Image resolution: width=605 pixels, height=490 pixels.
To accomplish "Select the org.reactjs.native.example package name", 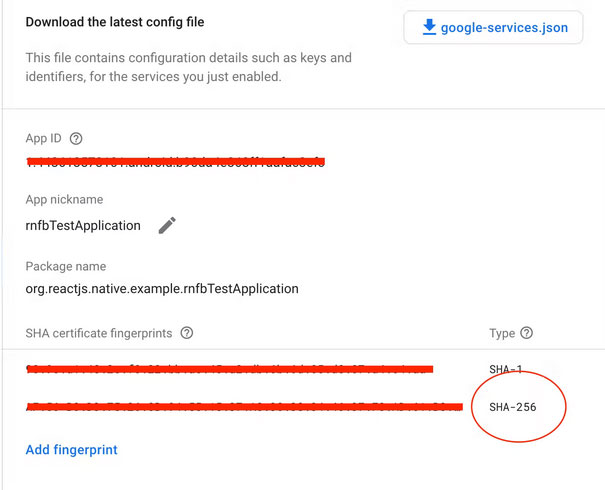I will 162,289.
